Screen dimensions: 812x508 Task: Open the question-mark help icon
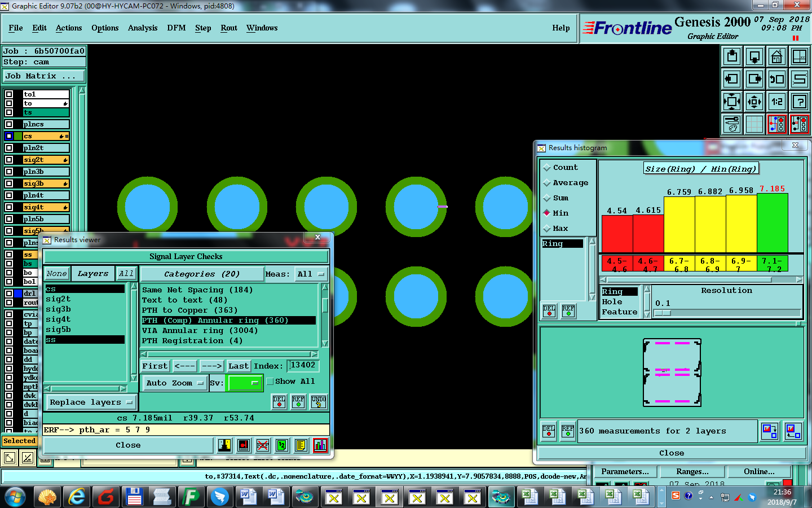pyautogui.click(x=800, y=102)
